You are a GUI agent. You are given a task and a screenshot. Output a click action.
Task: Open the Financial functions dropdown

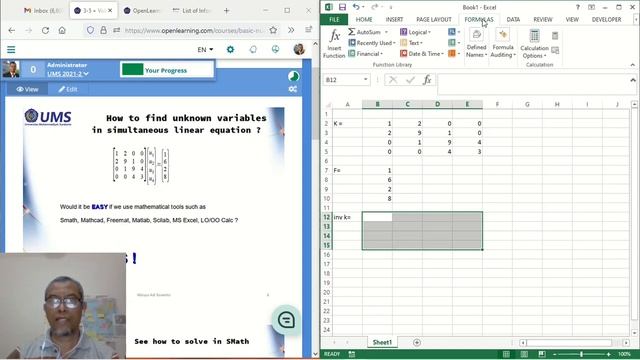coord(366,53)
